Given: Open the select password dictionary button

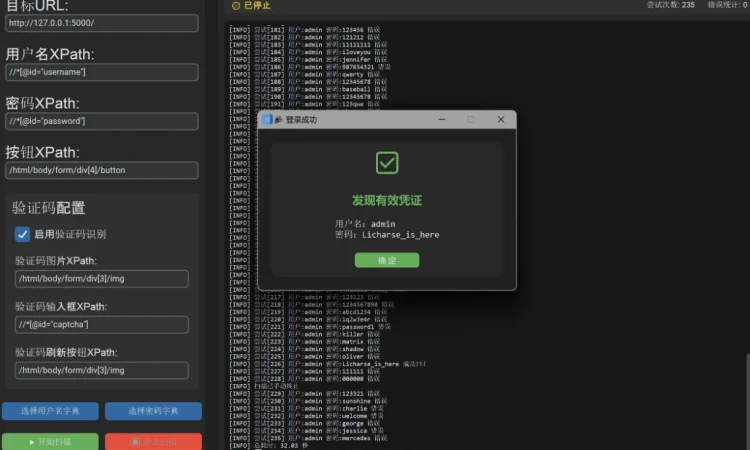Looking at the screenshot, I should click(x=154, y=411).
